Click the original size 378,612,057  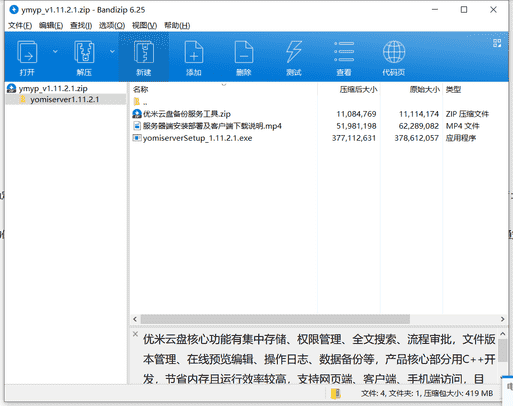click(x=416, y=138)
